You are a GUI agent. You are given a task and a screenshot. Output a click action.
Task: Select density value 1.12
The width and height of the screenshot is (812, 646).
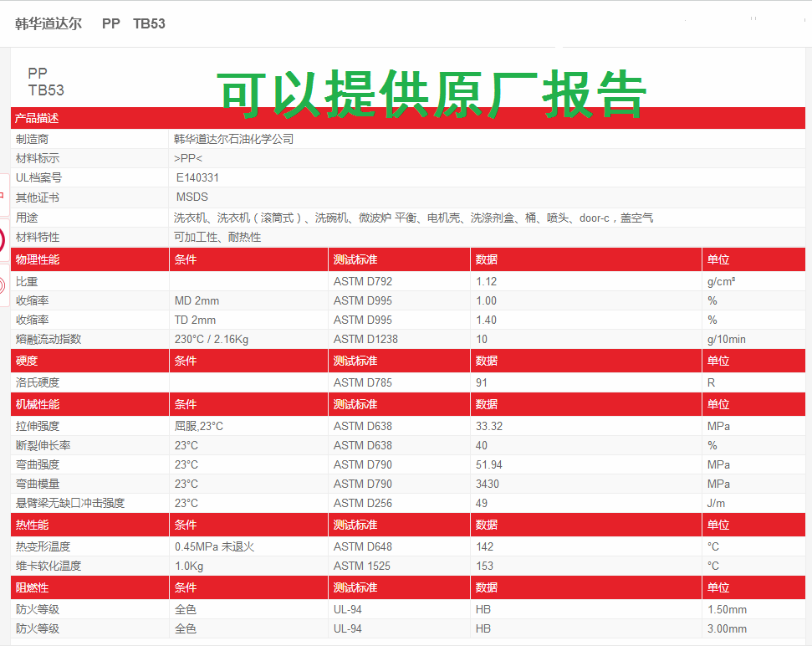click(486, 281)
